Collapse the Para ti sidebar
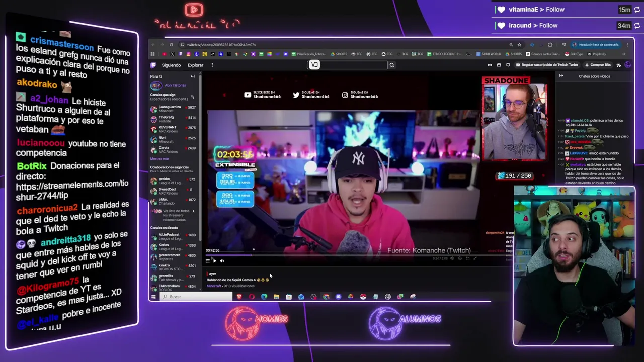 click(192, 76)
